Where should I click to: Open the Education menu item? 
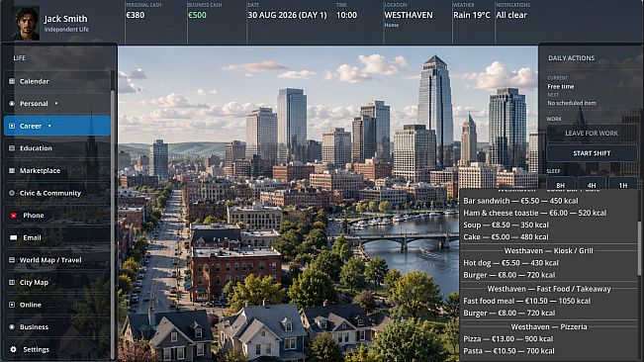tap(57, 148)
